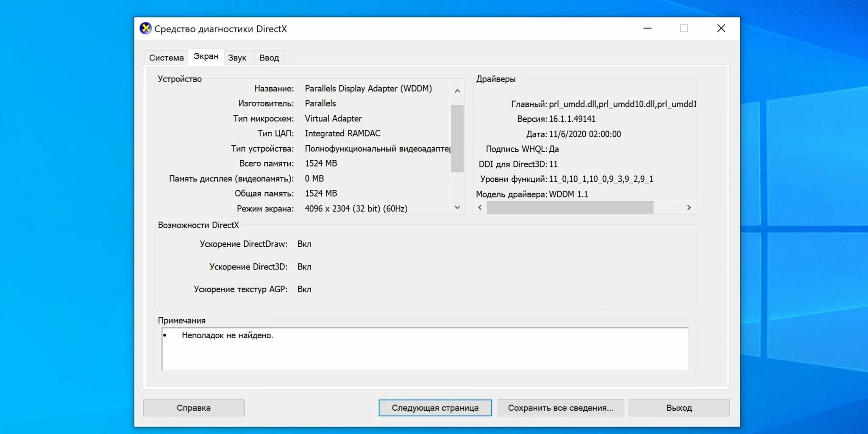The height and width of the screenshot is (434, 868).
Task: Click the main driver 'prl_umdd.dll' file list
Action: pyautogui.click(x=622, y=104)
